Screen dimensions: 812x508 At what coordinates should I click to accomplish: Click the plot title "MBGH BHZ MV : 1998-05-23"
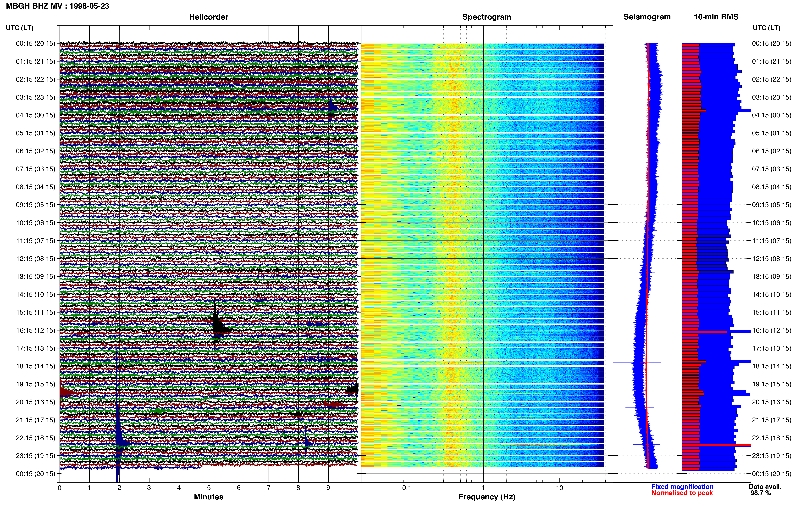(57, 6)
